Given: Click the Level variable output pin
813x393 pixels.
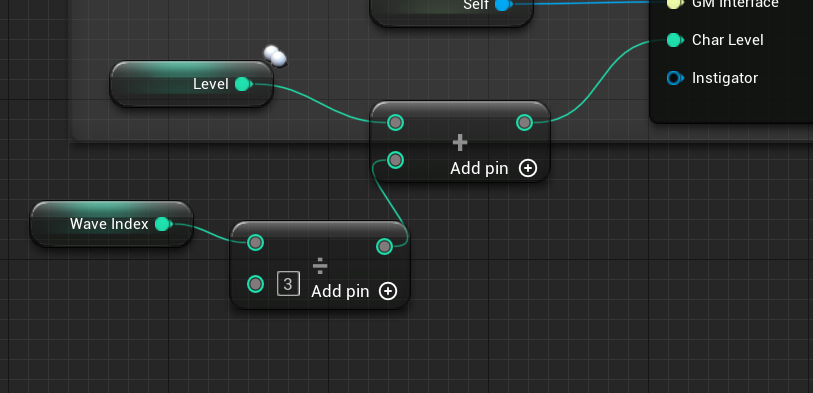Looking at the screenshot, I should (x=243, y=84).
